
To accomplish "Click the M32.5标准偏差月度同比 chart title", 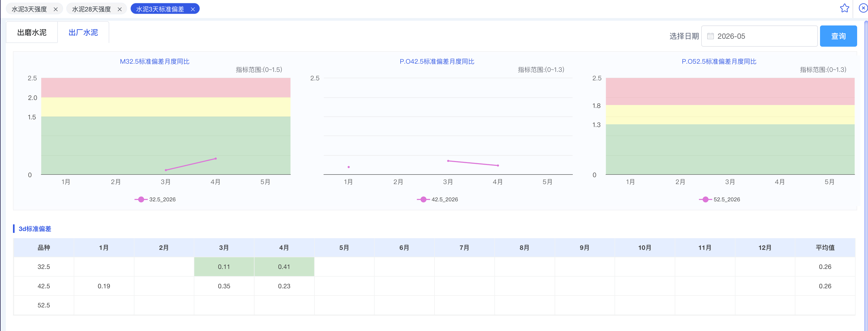I will (x=155, y=61).
